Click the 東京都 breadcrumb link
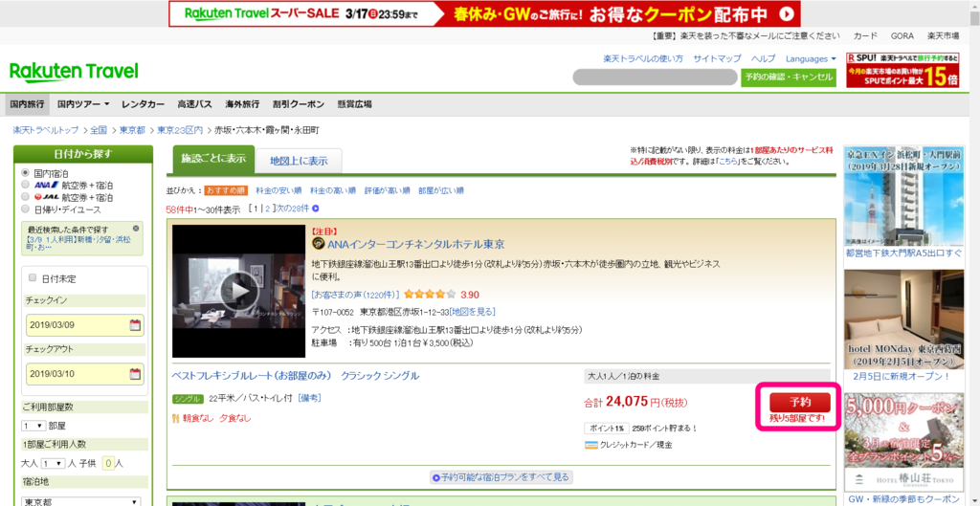980x506 pixels. click(132, 130)
